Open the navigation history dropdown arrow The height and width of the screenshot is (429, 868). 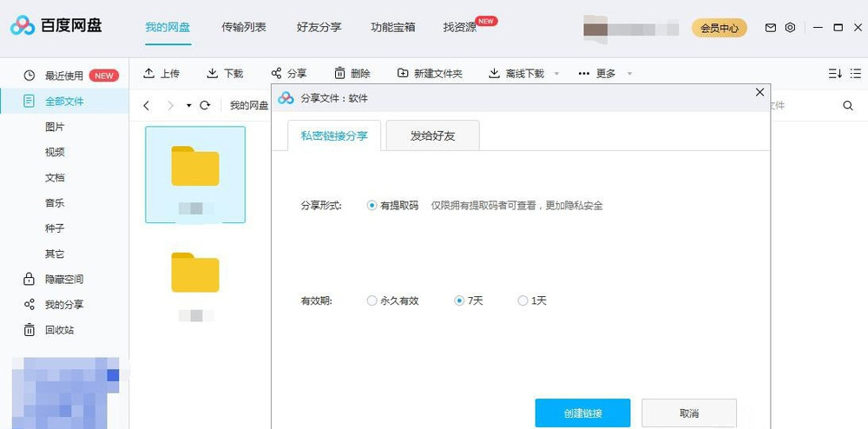click(188, 105)
